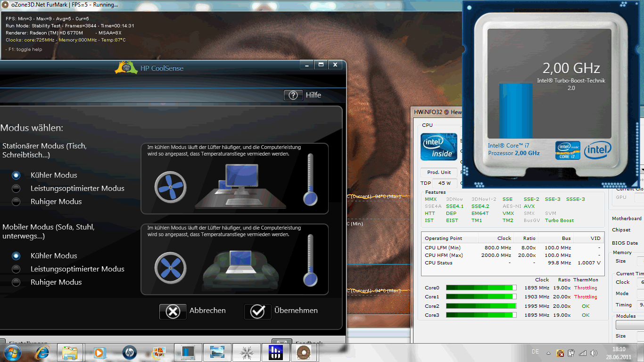Click the Turbo Boost feature label
This screenshot has width=644, height=362.
coord(560,221)
